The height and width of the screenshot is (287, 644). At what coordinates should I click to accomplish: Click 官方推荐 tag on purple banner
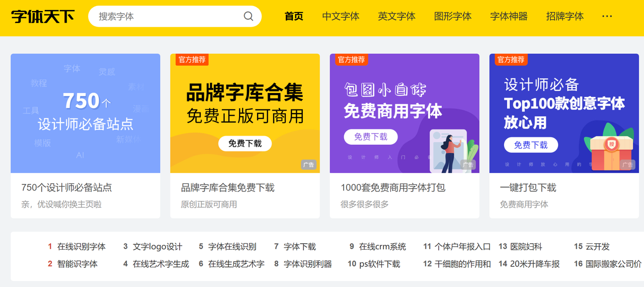coord(351,60)
